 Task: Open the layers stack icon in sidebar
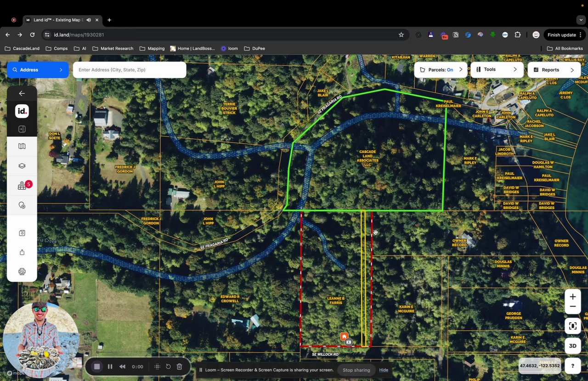[22, 166]
